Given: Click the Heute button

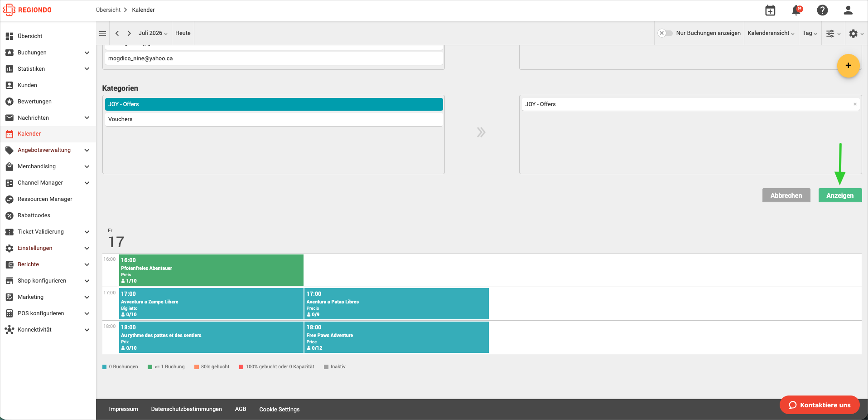Looking at the screenshot, I should pyautogui.click(x=183, y=33).
